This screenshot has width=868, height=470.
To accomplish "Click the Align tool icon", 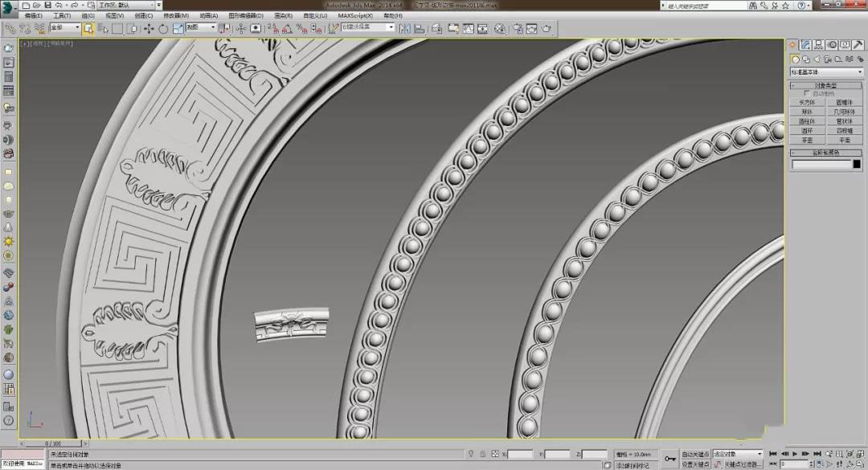I will [420, 28].
